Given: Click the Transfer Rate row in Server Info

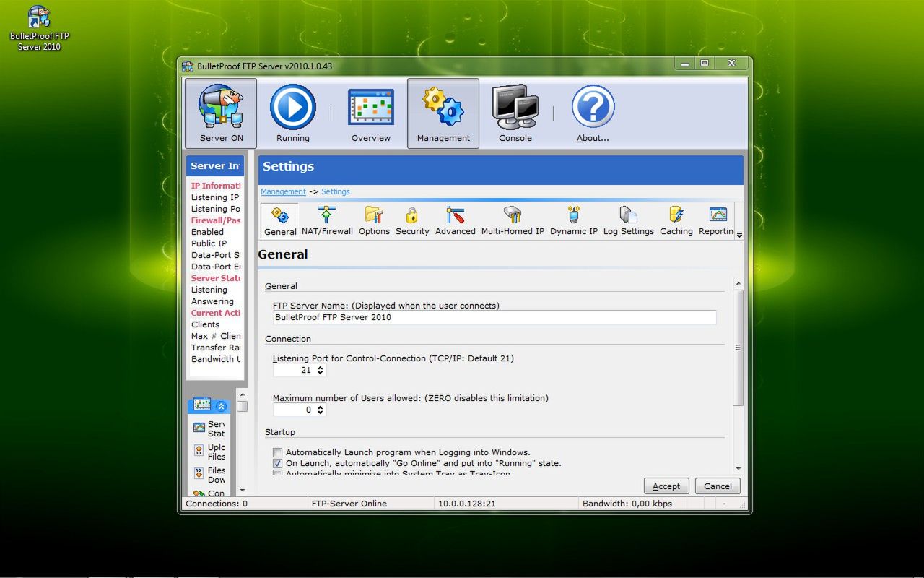Looking at the screenshot, I should click(216, 348).
